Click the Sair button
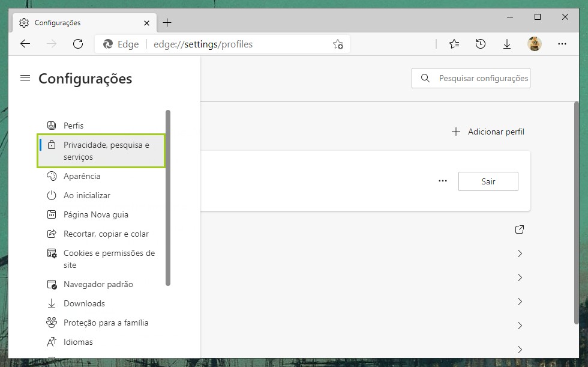 coord(488,181)
